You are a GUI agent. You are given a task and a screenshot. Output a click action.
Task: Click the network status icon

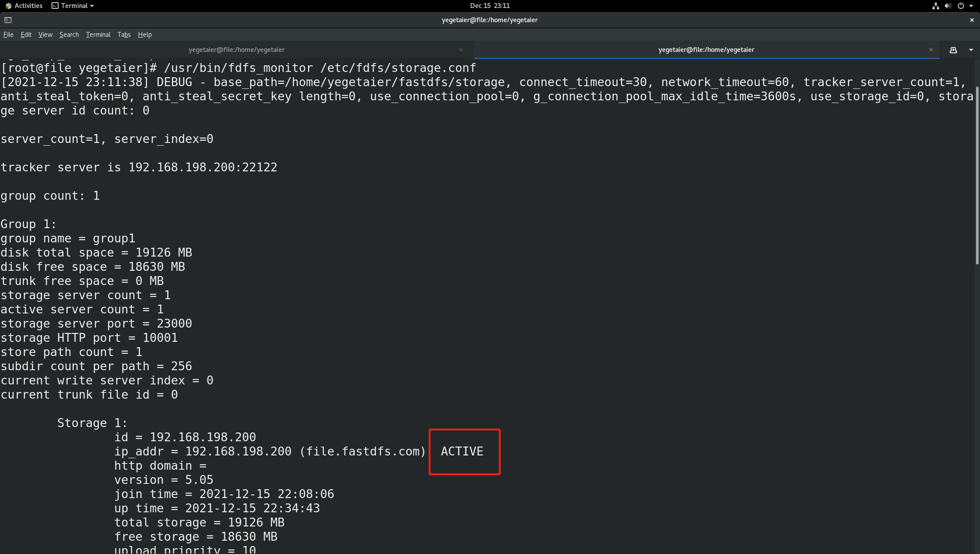(x=936, y=6)
